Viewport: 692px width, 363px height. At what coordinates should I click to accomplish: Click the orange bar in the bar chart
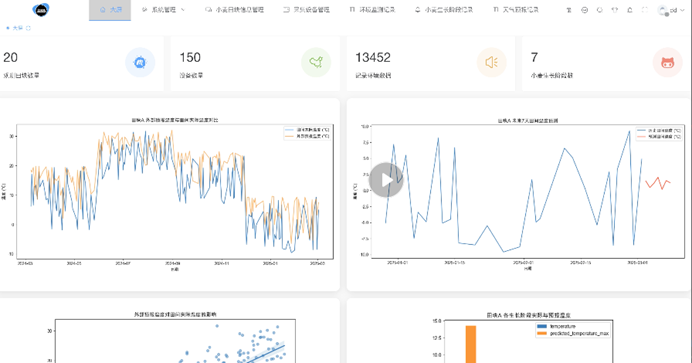[x=470, y=344]
